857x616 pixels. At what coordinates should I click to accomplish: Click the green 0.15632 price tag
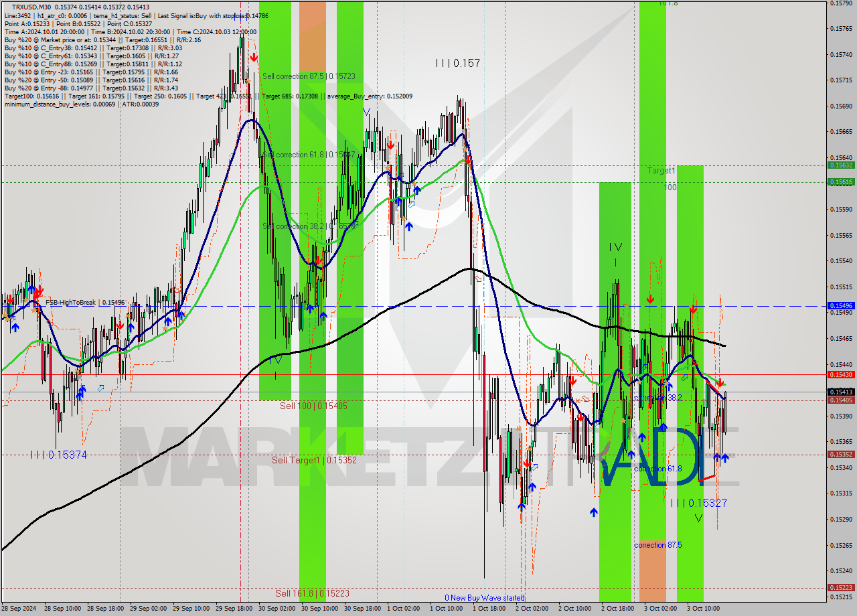point(841,165)
